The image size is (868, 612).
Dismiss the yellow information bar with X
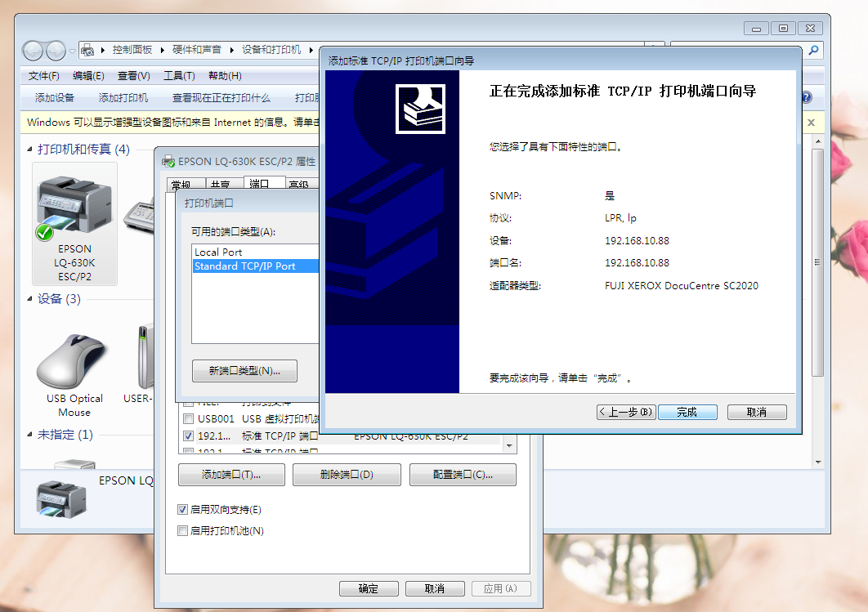tap(811, 123)
